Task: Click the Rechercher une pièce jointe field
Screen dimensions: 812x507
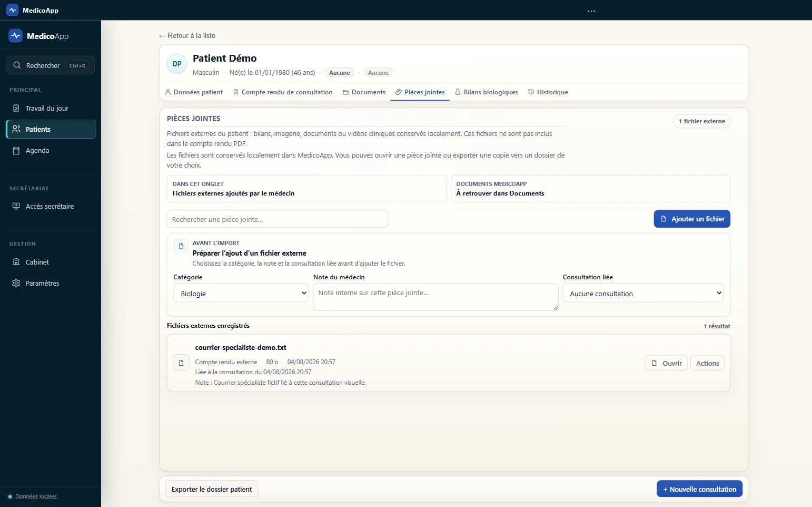Action: [x=278, y=219]
